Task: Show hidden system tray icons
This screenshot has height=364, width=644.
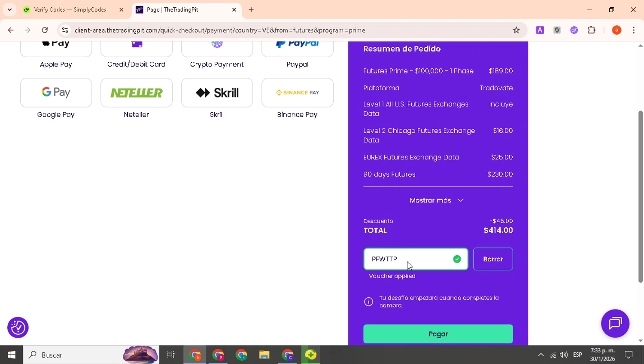Action: [x=541, y=355]
